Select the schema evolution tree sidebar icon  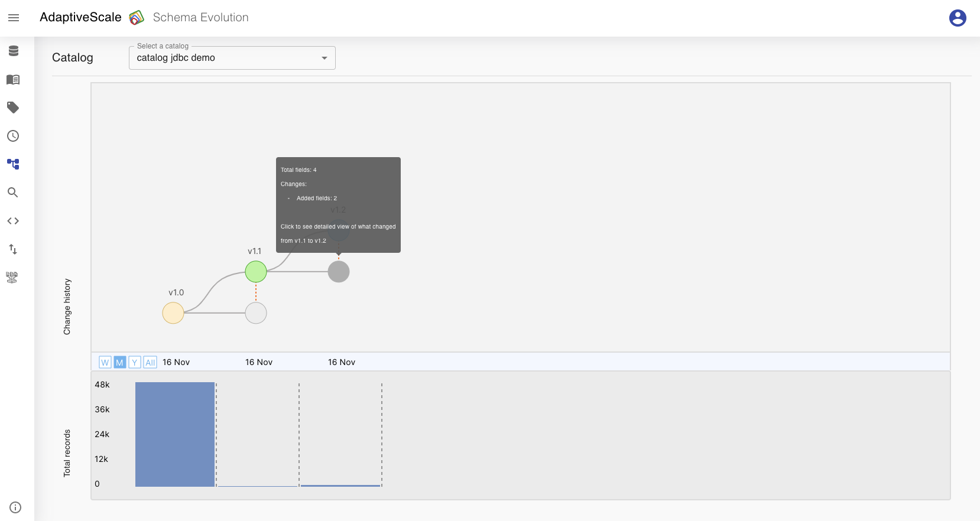pos(13,164)
